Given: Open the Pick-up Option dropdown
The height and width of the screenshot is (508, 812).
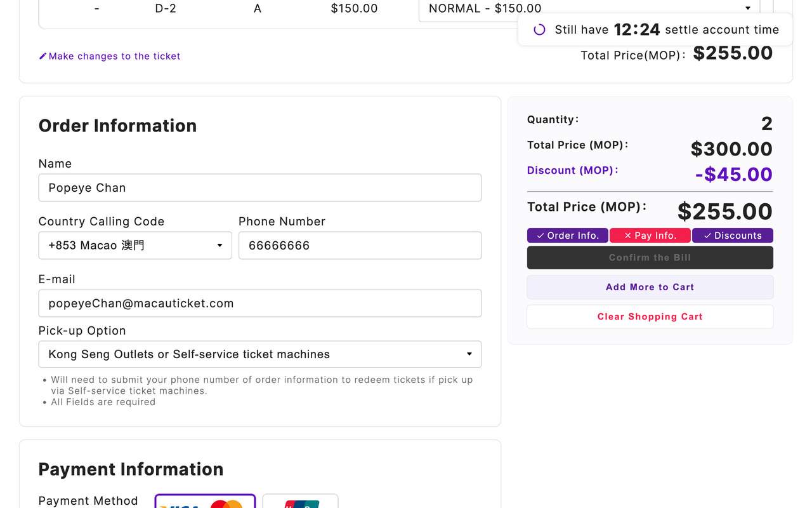Looking at the screenshot, I should click(x=260, y=354).
